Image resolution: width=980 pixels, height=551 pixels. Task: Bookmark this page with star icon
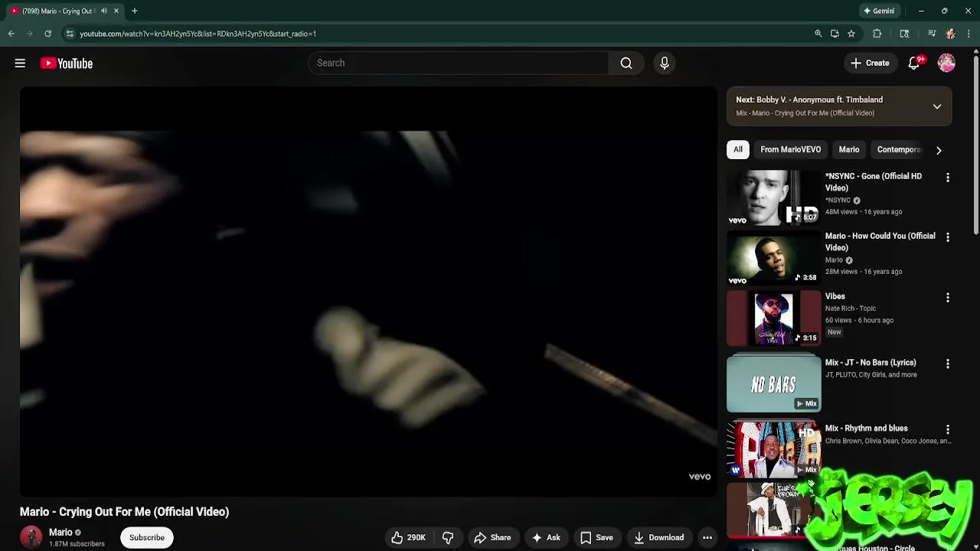coord(851,34)
